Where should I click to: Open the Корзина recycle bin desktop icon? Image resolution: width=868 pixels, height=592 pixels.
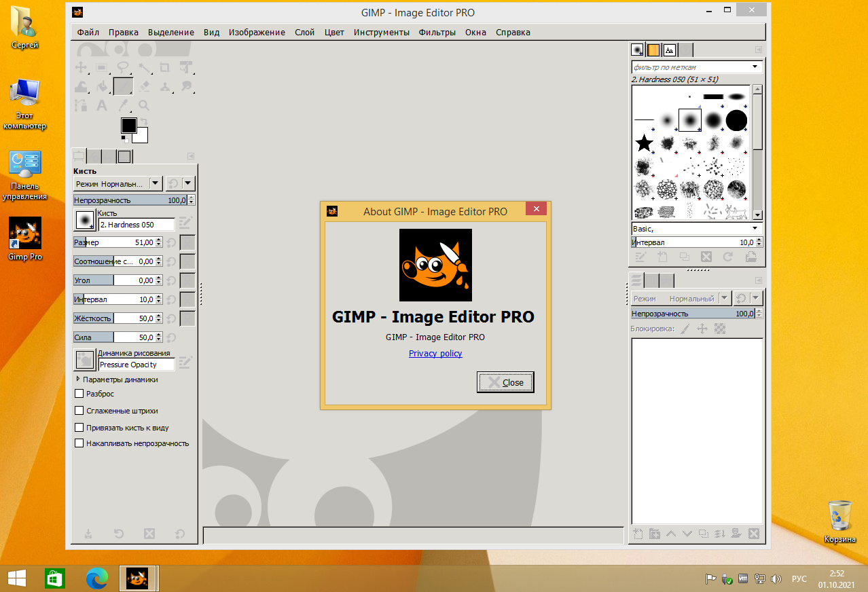[x=840, y=522]
